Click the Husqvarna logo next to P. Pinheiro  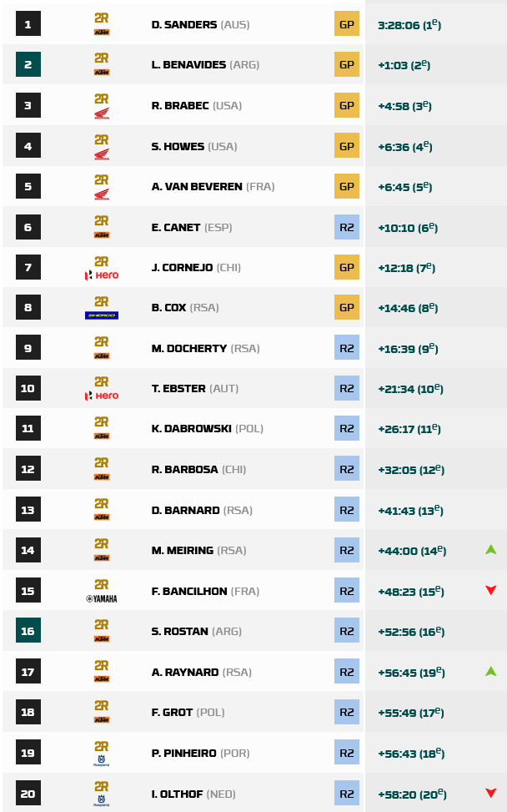(102, 759)
